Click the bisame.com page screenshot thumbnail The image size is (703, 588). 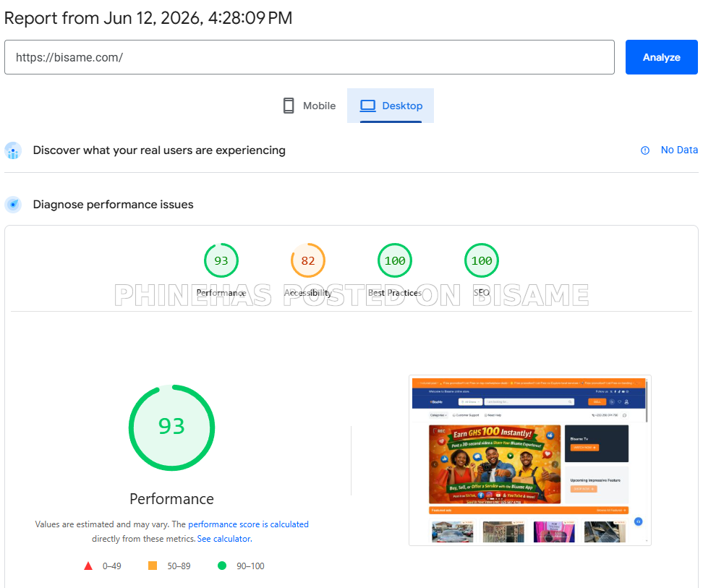(530, 460)
